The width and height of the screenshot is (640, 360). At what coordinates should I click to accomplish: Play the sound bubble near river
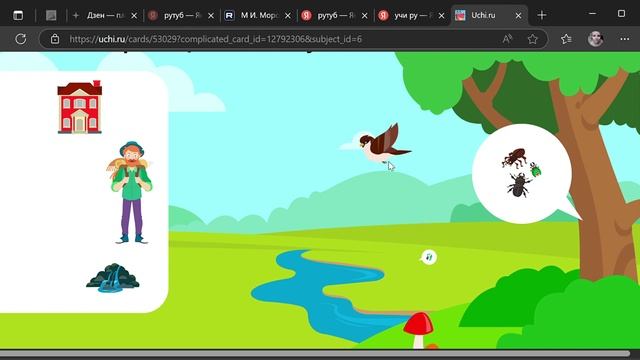[429, 257]
